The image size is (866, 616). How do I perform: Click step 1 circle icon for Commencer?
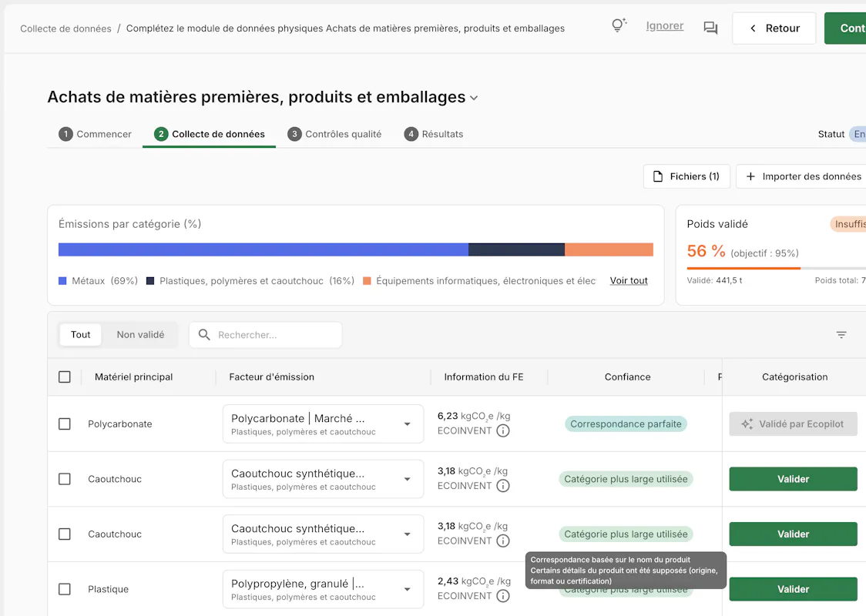pos(65,134)
